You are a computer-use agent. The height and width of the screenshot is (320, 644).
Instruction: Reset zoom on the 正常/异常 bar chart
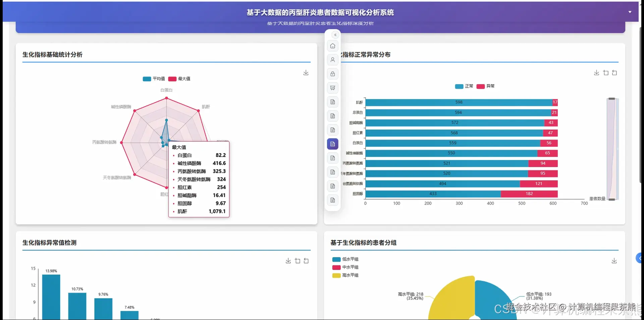click(614, 73)
